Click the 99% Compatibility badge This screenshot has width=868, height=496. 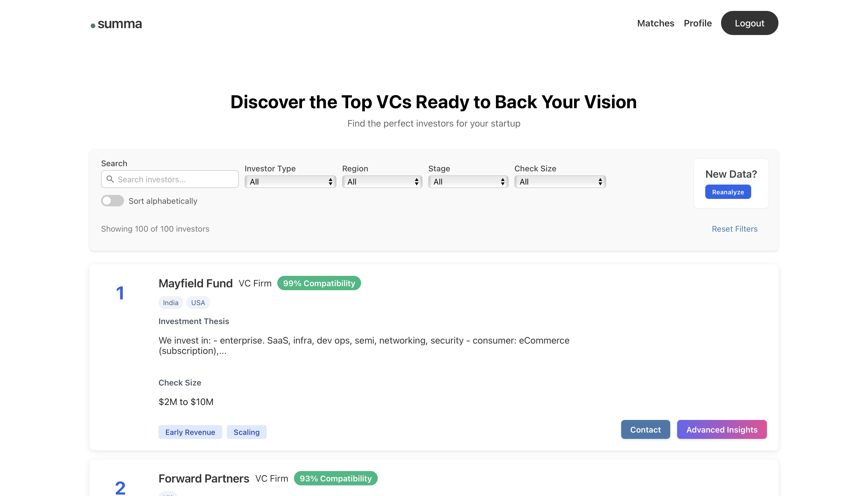pyautogui.click(x=319, y=283)
